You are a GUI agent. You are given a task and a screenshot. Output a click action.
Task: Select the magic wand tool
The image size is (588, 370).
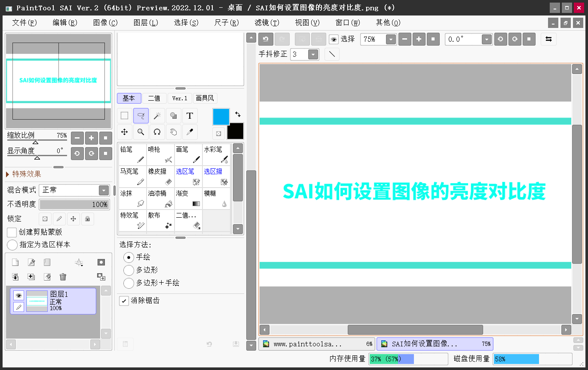[x=157, y=116]
